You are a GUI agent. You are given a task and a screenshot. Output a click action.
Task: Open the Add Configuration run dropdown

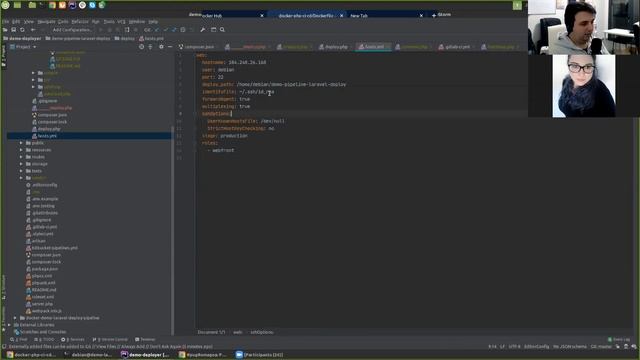point(72,30)
